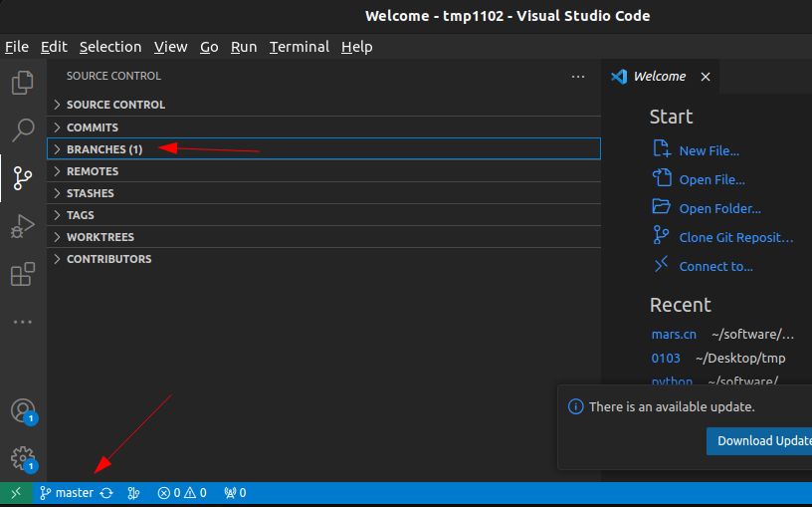Open the Terminal menu
Viewport: 812px width, 507px height.
(299, 47)
